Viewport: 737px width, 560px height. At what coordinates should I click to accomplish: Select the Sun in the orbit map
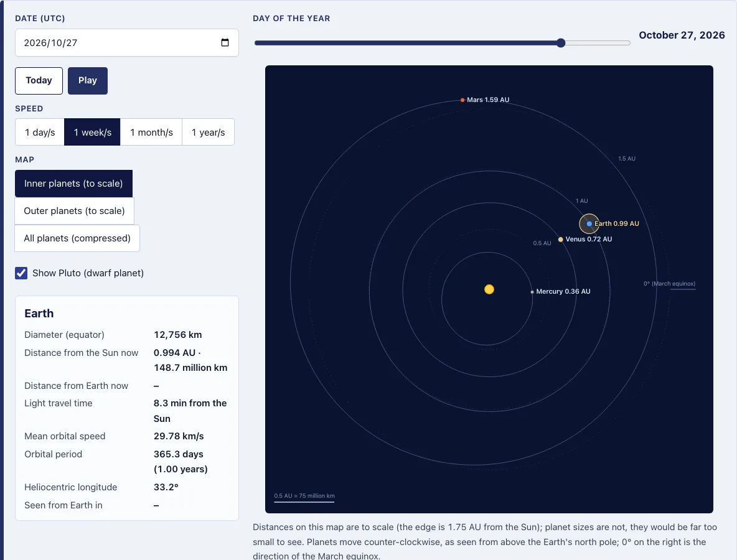pos(489,289)
